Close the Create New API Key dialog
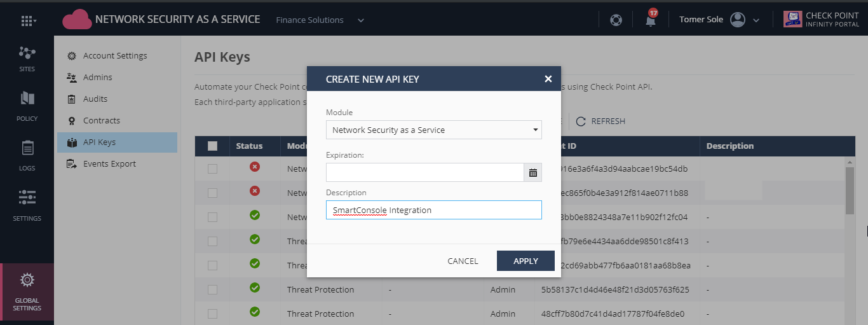This screenshot has height=325, width=868. pyautogui.click(x=548, y=79)
